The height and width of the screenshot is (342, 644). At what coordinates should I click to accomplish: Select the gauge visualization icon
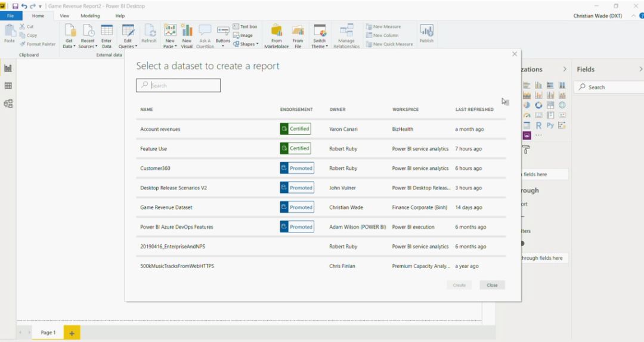coord(527,116)
